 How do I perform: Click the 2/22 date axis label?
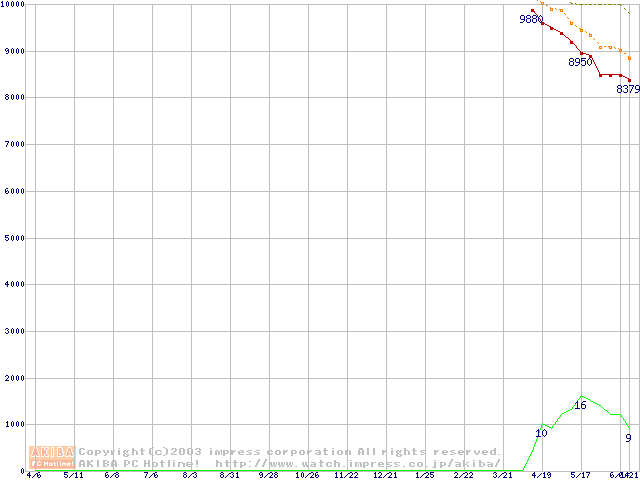tap(463, 475)
